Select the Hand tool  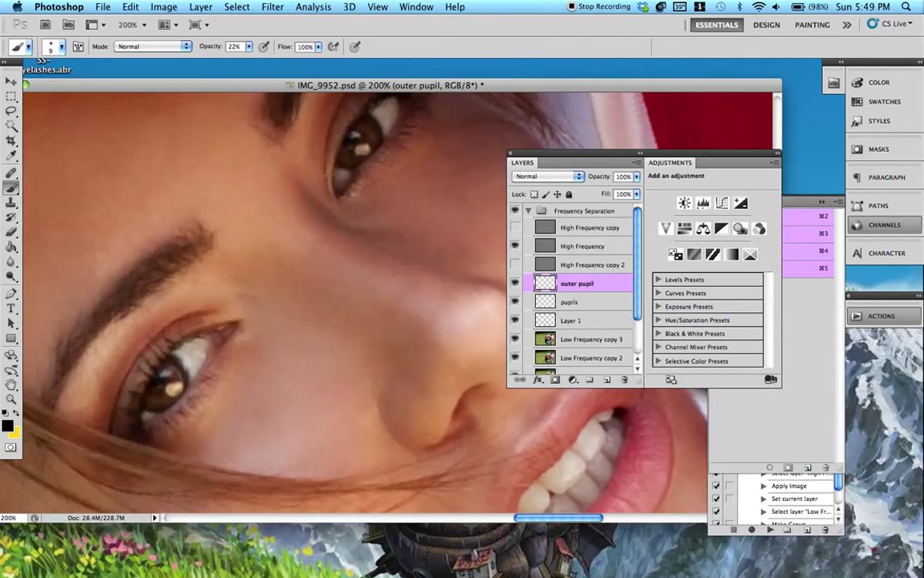tap(11, 385)
